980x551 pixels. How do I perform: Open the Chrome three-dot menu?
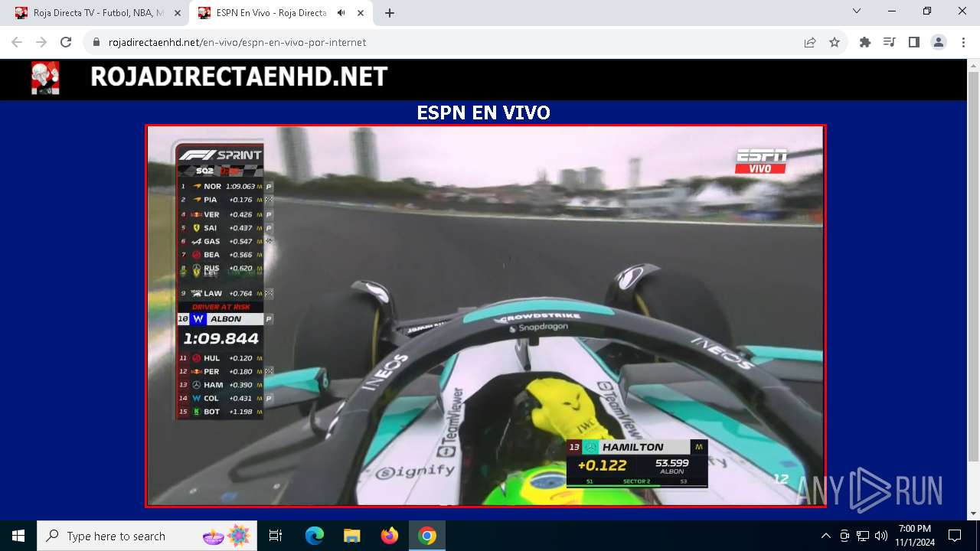coord(962,42)
